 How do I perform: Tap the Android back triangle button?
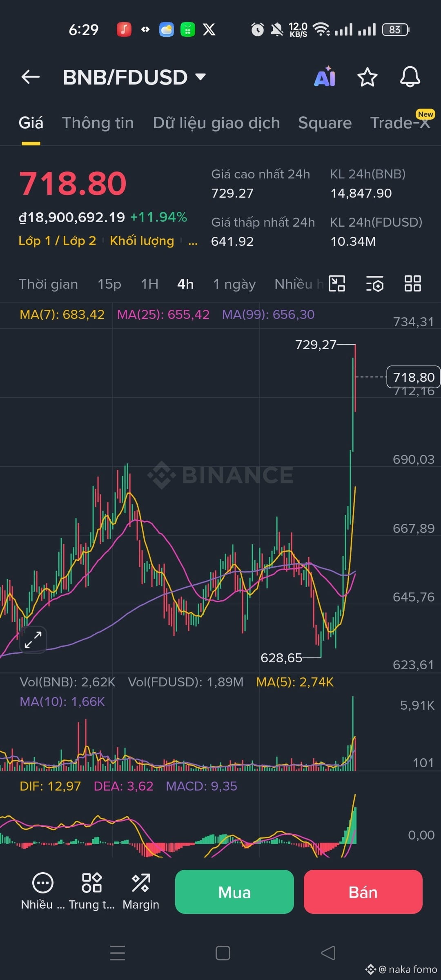coord(328,953)
